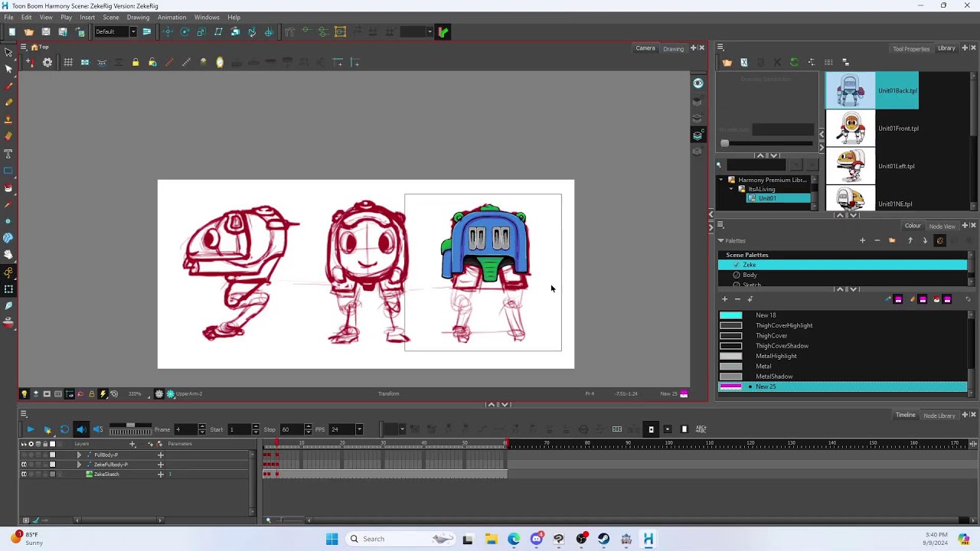Click the Play button in playback toolbar
Image resolution: width=980 pixels, height=551 pixels.
point(30,429)
